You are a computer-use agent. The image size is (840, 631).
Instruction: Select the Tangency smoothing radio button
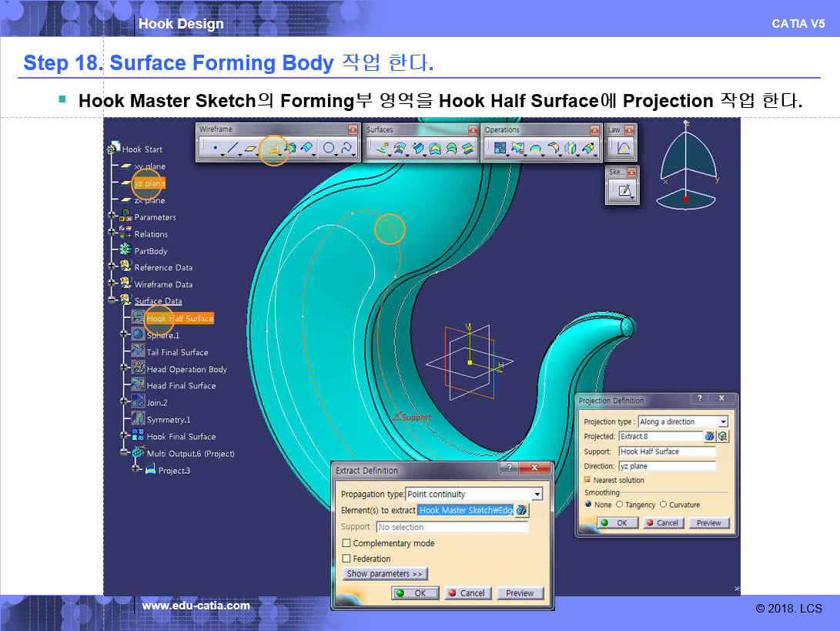(x=620, y=505)
